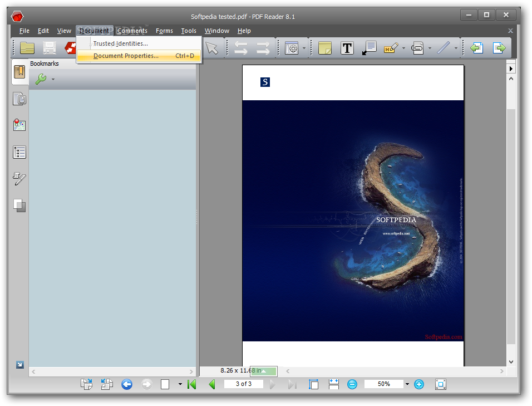The width and height of the screenshot is (532, 406).
Task: Open the Comments menu
Action: pos(132,31)
